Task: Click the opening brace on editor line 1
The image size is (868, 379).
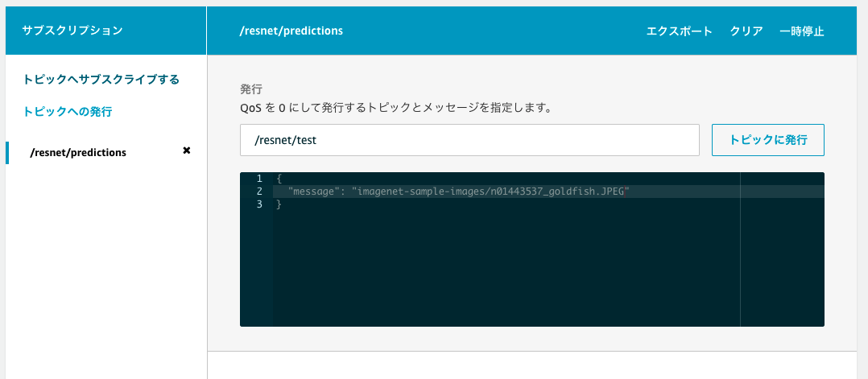Action: [x=279, y=178]
